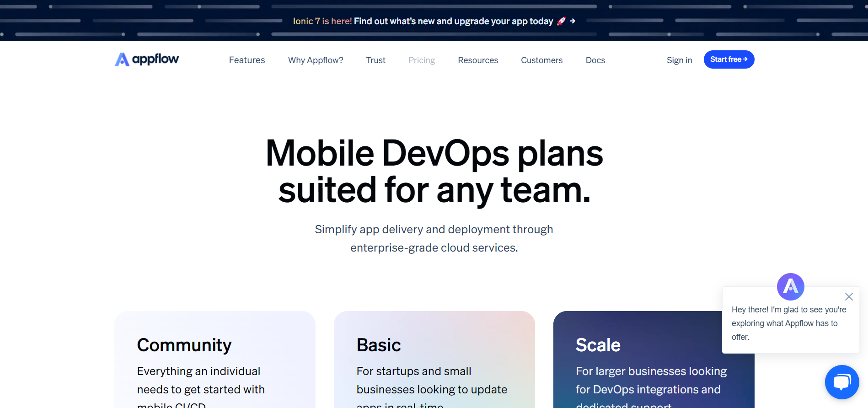The width and height of the screenshot is (868, 408).
Task: Click the Sign in link
Action: click(679, 60)
